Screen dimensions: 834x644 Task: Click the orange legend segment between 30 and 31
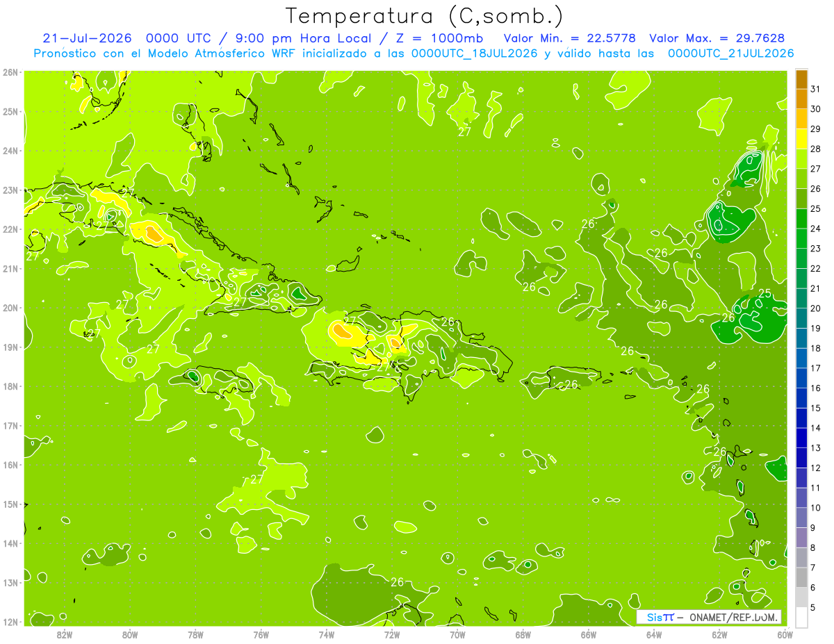[x=801, y=99]
